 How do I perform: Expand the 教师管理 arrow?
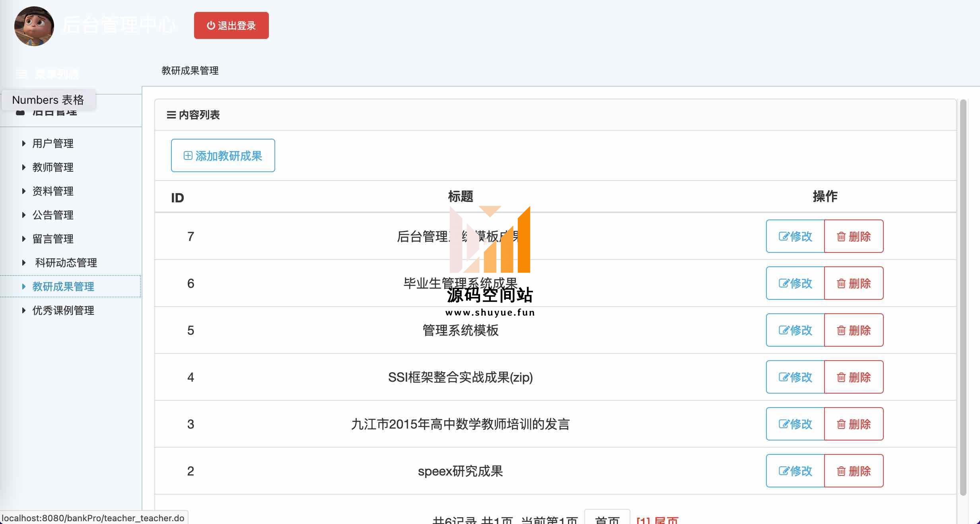click(x=24, y=167)
